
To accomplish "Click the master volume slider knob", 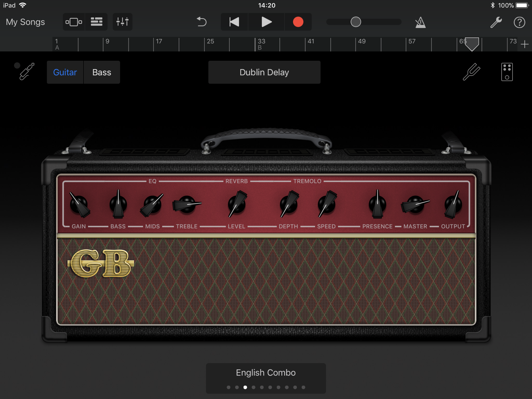I will pyautogui.click(x=356, y=22).
